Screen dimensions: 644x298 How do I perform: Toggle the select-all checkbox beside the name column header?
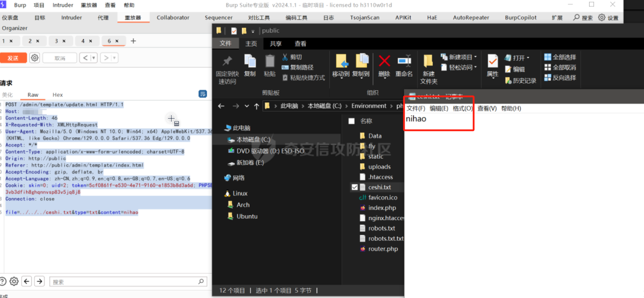[352, 121]
